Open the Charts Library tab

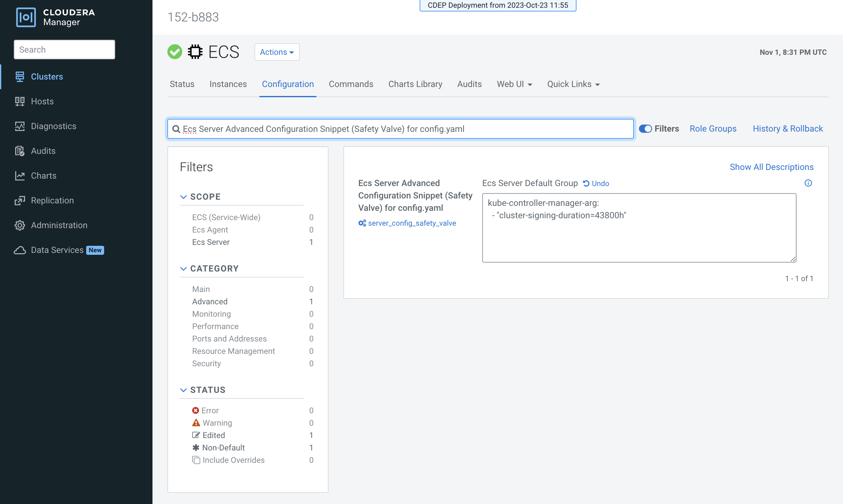(415, 84)
